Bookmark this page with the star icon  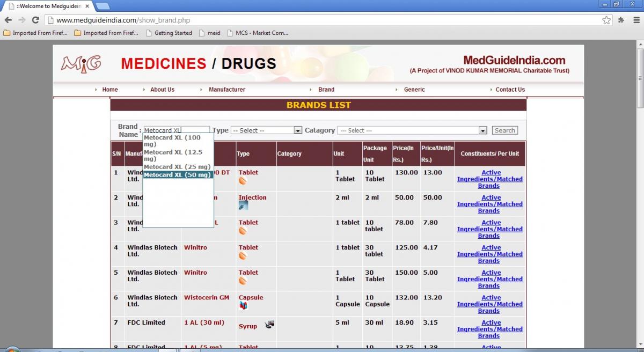[x=606, y=20]
